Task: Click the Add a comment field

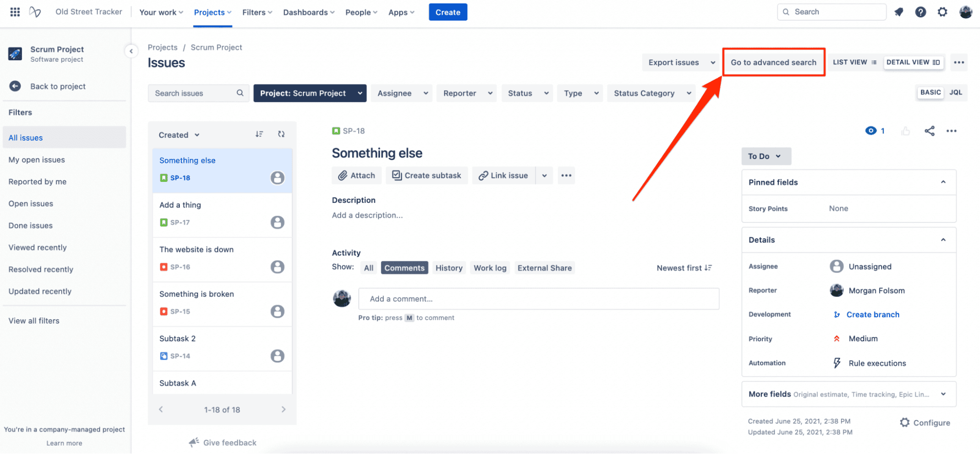Action: [x=538, y=299]
